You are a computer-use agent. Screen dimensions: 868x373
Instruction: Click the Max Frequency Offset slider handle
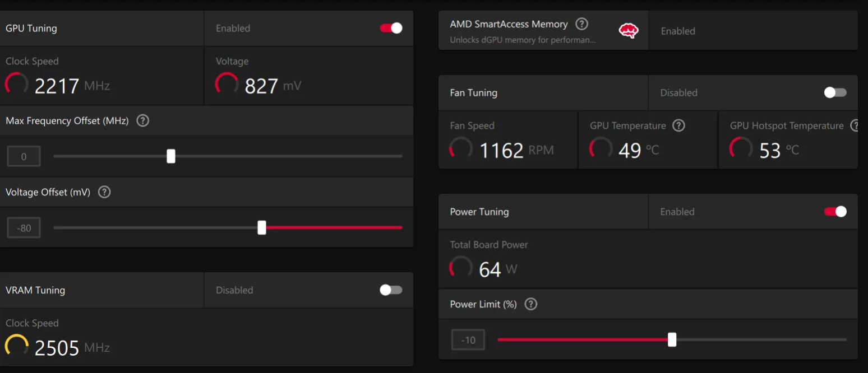[171, 156]
